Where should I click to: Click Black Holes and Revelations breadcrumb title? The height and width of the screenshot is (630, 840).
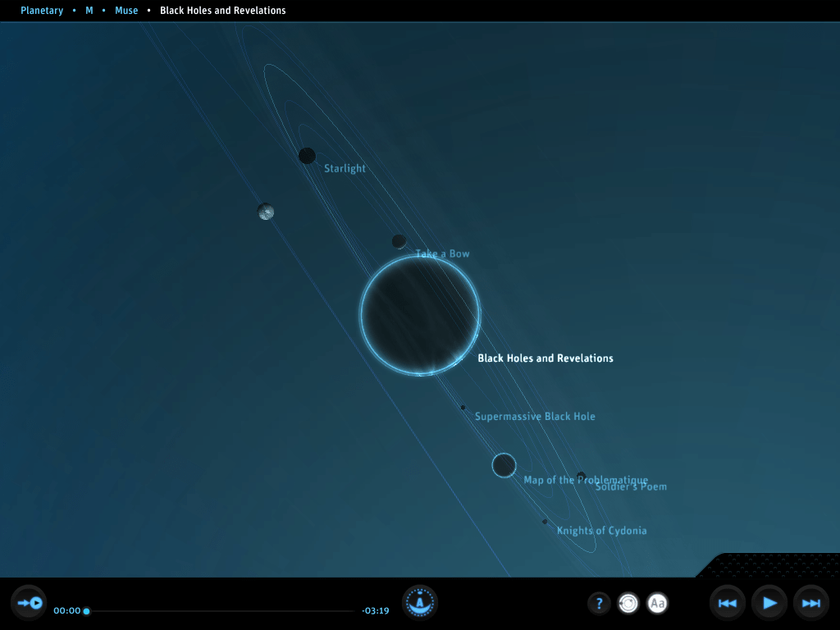(x=223, y=10)
